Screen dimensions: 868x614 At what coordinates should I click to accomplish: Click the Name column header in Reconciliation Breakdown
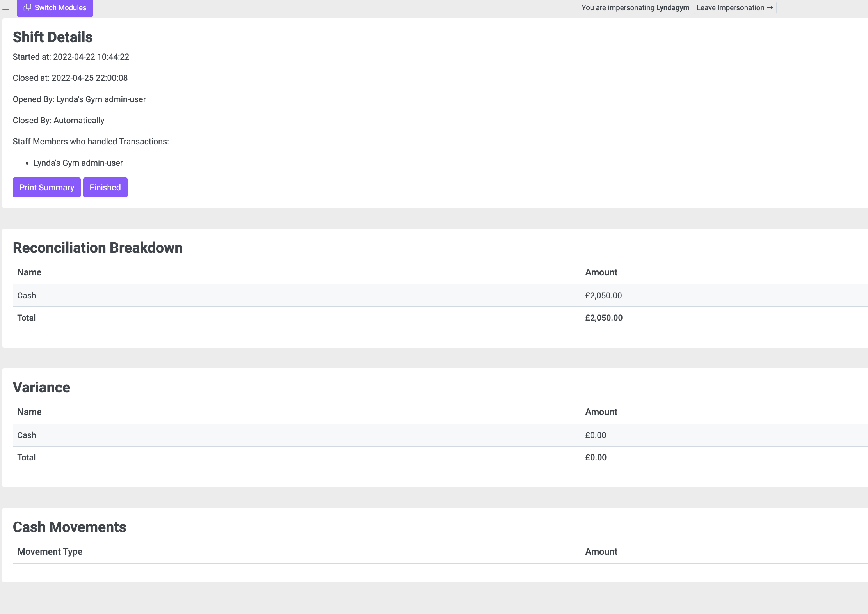point(29,272)
